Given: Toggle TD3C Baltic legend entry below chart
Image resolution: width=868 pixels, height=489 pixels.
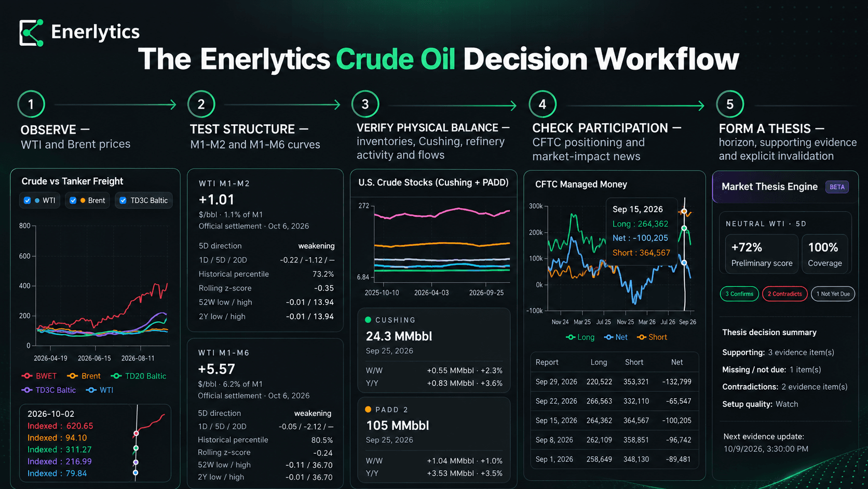Looking at the screenshot, I should tap(49, 390).
